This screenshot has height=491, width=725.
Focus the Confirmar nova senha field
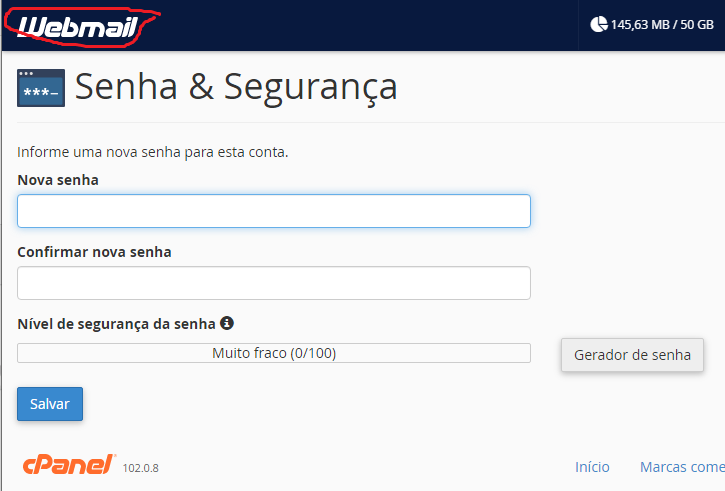tap(274, 283)
